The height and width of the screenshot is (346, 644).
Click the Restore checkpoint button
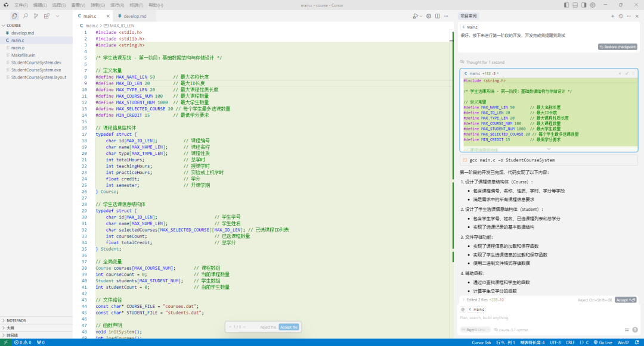click(618, 47)
